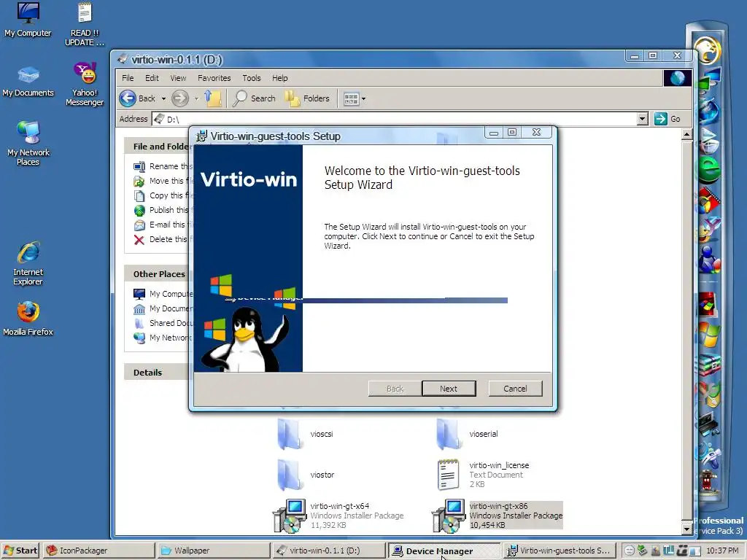Click the WinRAR books icon in dock
Screen dimensions: 747x560
click(709, 366)
